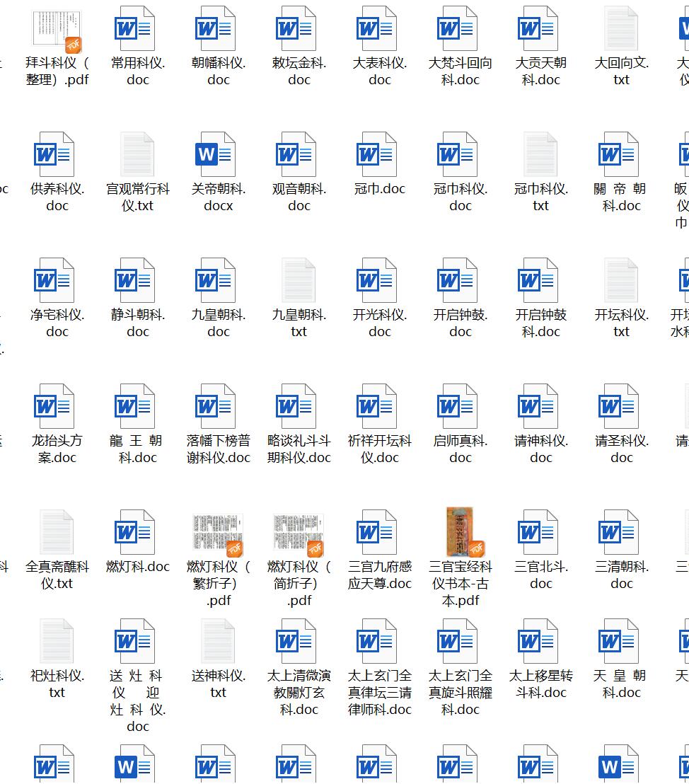Click the 请圣科仪.doc icon
This screenshot has width=689, height=784.
click(619, 406)
